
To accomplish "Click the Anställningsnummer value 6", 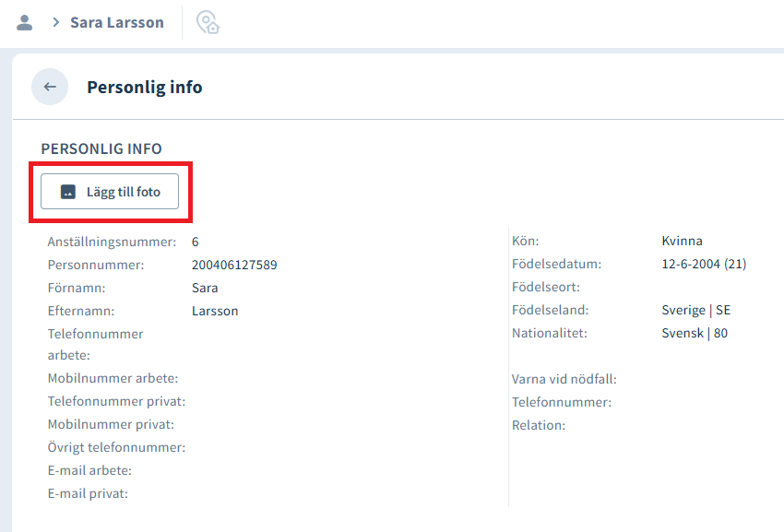I will [195, 242].
